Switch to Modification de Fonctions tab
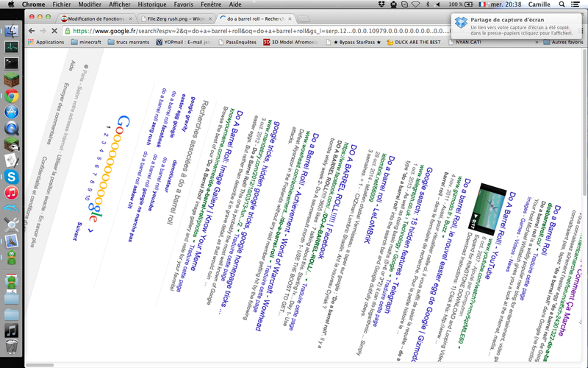This screenshot has width=588, height=368. [x=96, y=18]
